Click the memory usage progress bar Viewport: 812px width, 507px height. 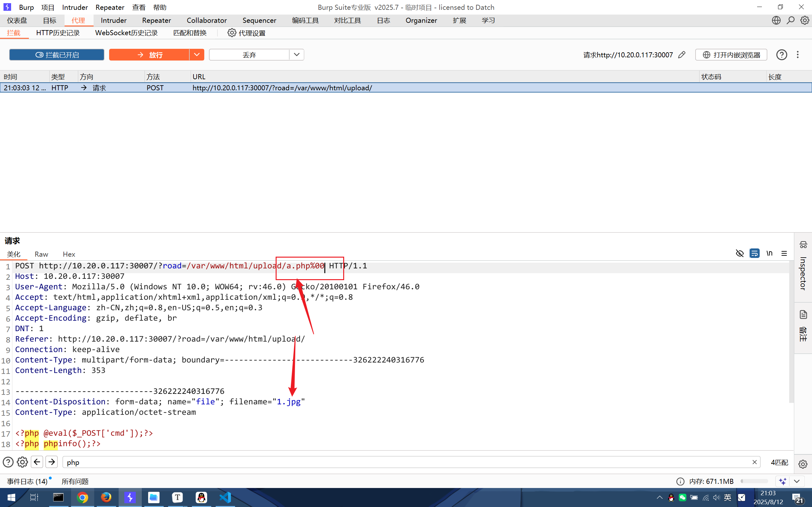point(754,481)
